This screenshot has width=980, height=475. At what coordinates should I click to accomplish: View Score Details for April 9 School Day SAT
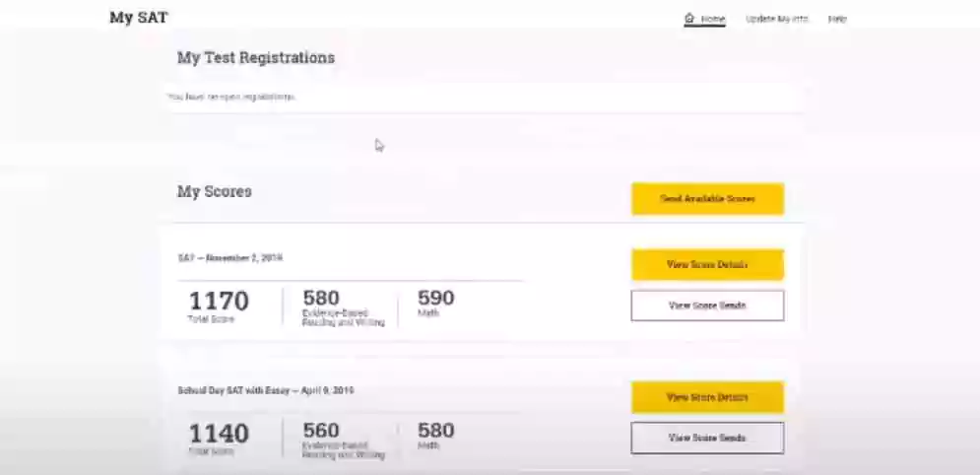pos(707,397)
